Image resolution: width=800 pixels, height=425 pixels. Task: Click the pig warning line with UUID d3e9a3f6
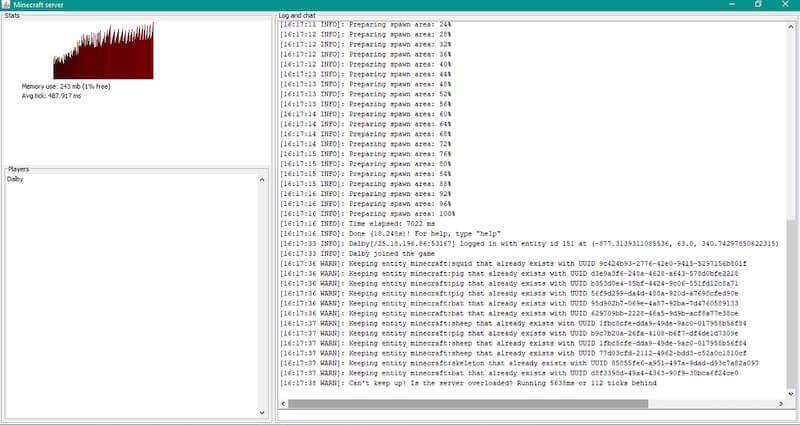click(x=509, y=273)
